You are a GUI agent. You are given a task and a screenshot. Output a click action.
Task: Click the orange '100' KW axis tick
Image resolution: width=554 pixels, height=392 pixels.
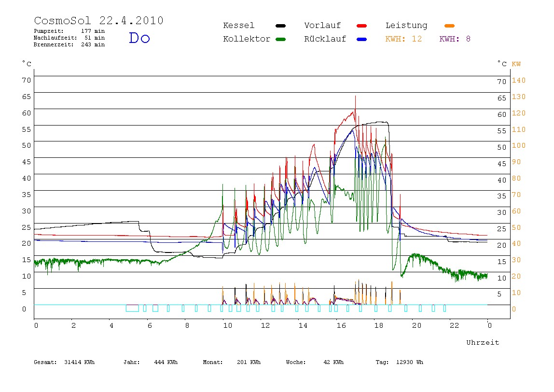[519, 145]
